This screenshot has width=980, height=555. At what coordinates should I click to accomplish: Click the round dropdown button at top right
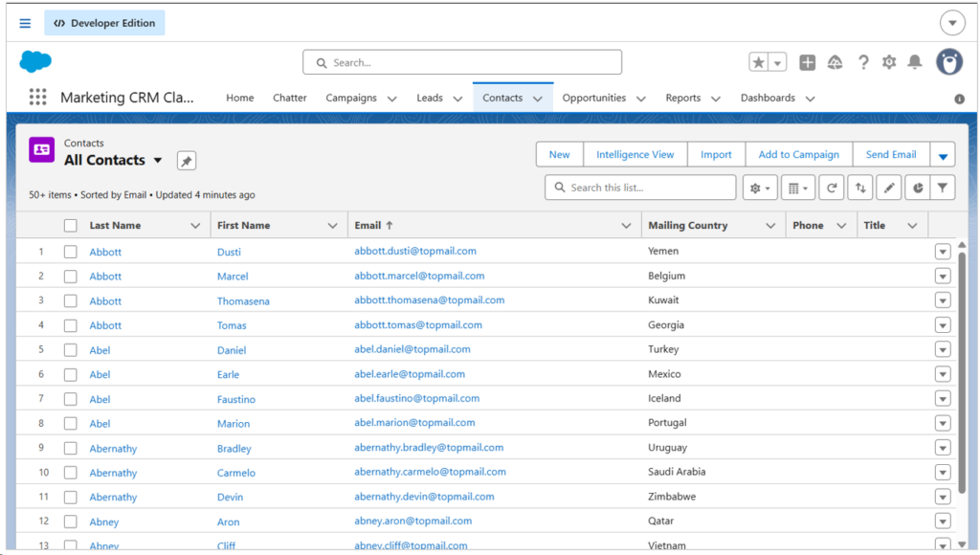(x=952, y=23)
